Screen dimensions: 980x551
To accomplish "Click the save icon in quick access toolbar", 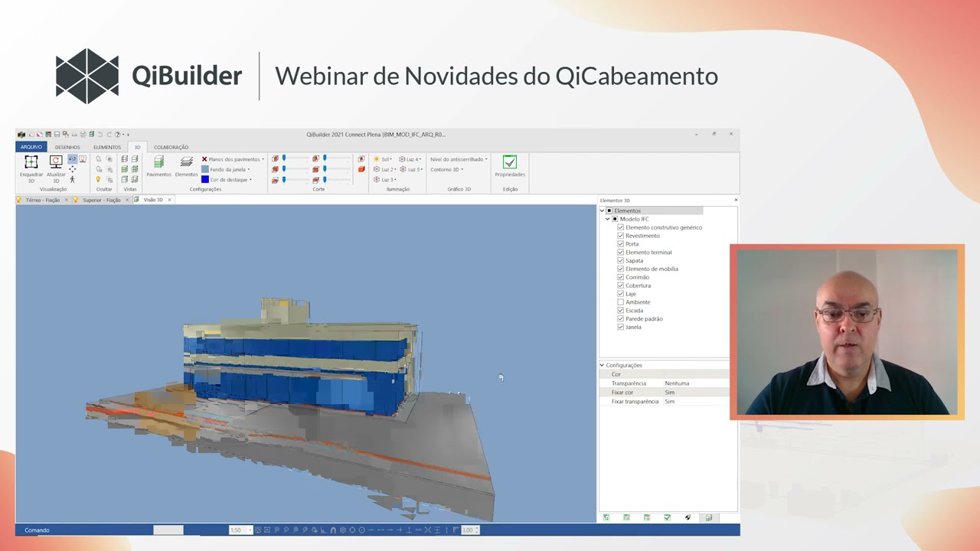I will pos(57,135).
